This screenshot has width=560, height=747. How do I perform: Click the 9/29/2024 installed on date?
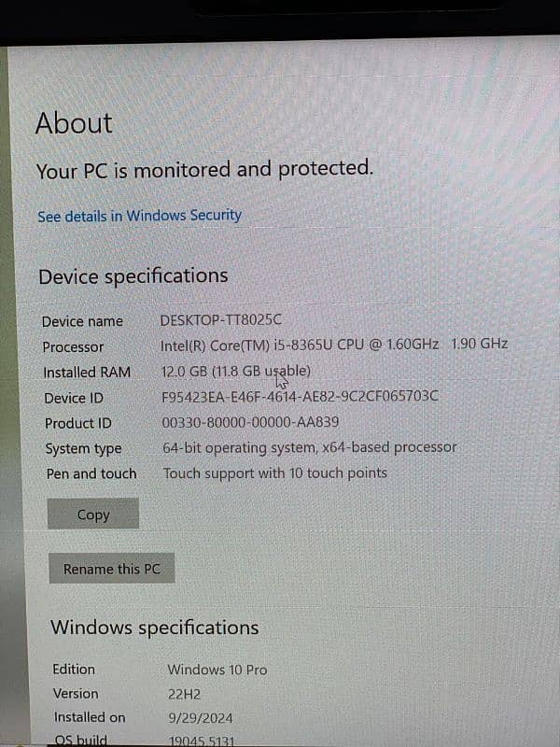200,718
